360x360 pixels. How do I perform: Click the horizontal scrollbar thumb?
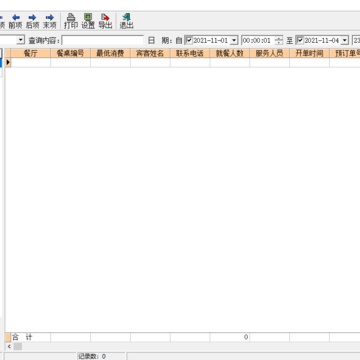18,347
